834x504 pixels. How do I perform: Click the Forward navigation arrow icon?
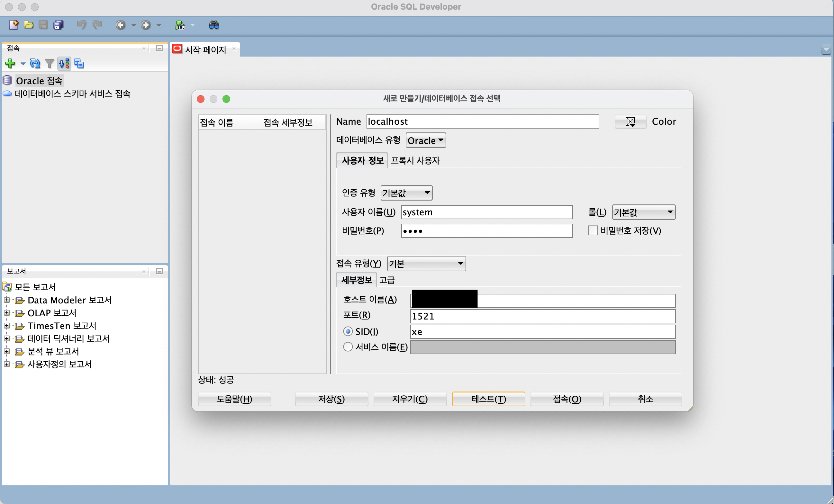[146, 25]
